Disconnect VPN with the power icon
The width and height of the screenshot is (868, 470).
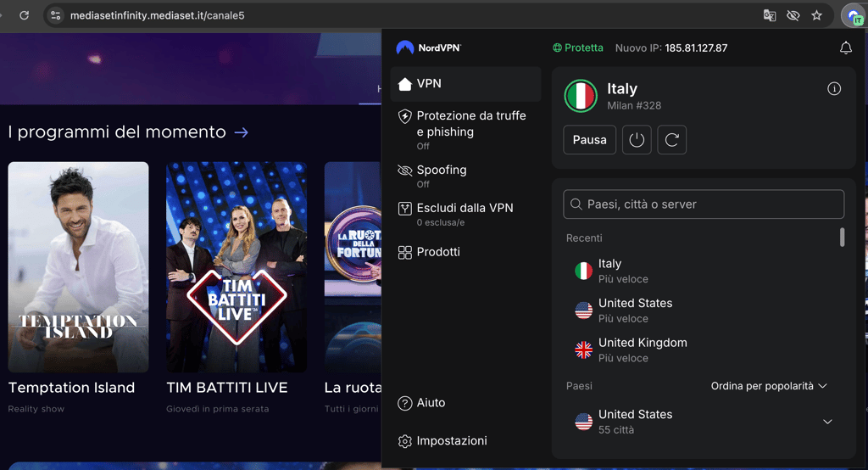tap(637, 140)
